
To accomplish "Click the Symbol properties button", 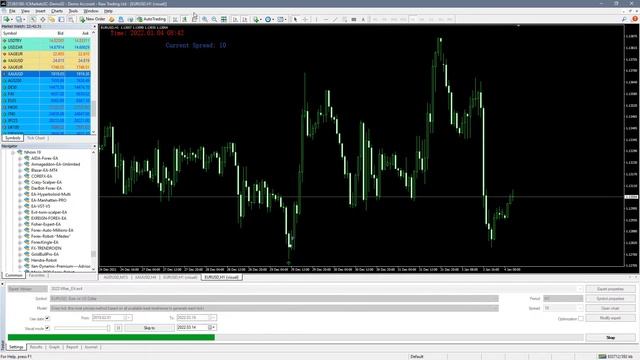I will (x=611, y=298).
